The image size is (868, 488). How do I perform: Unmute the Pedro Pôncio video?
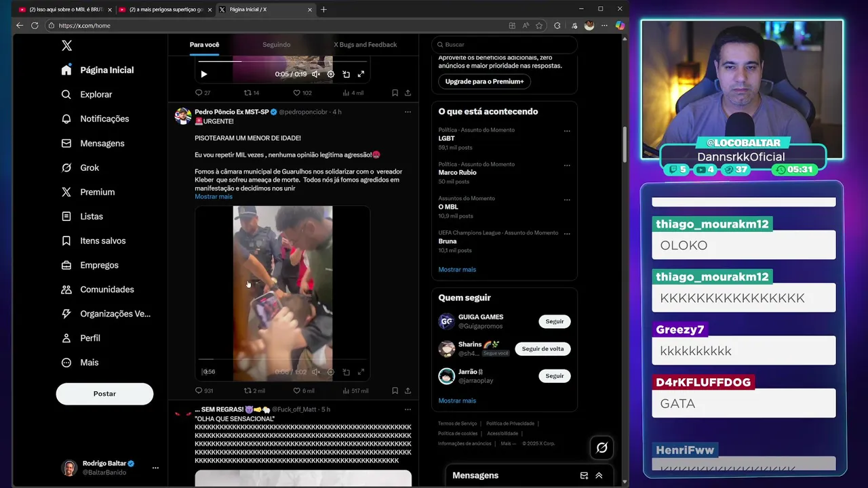click(315, 371)
